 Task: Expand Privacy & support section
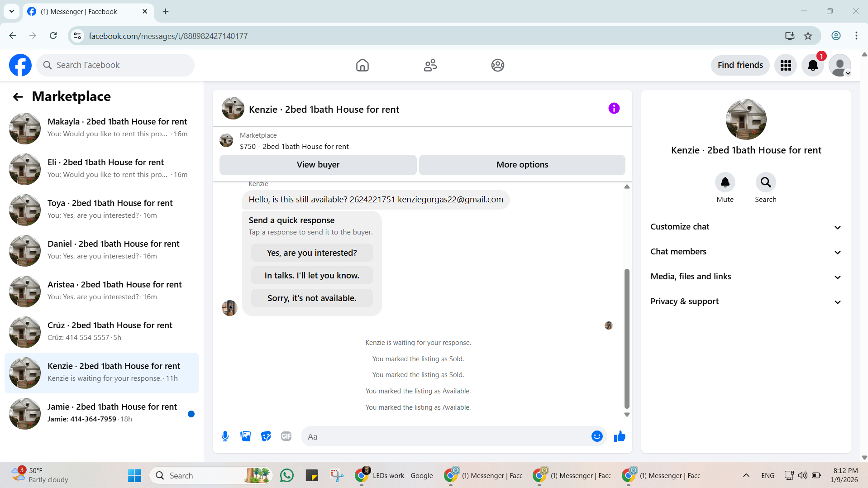[x=746, y=301]
